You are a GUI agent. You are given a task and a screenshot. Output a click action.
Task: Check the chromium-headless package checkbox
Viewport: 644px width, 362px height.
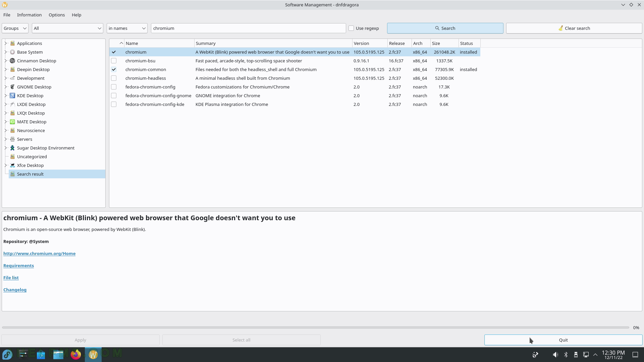coord(114,78)
